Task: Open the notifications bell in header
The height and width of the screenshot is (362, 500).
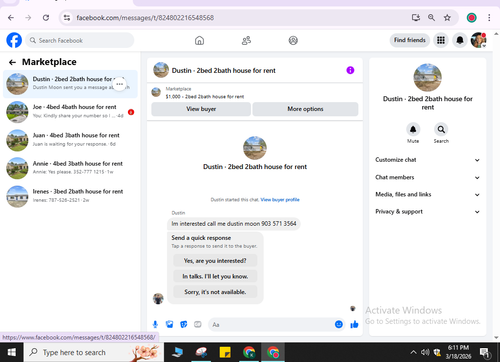Action: coord(460,40)
